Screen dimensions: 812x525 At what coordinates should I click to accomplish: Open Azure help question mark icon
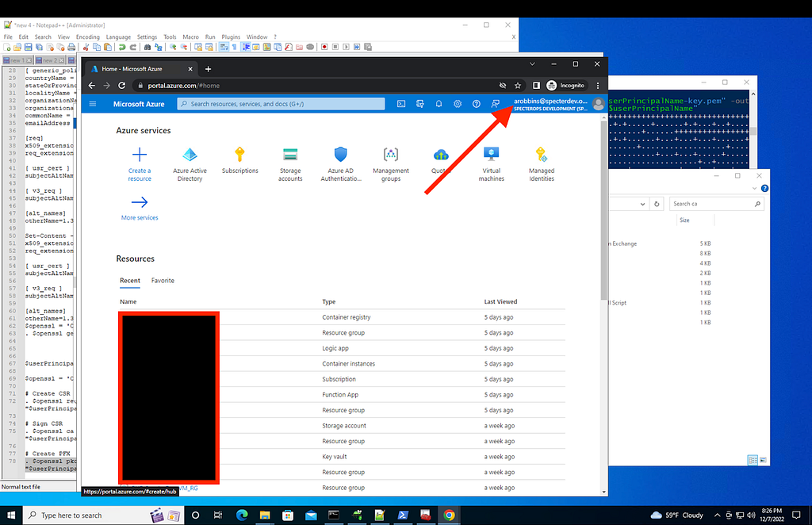[x=476, y=104]
